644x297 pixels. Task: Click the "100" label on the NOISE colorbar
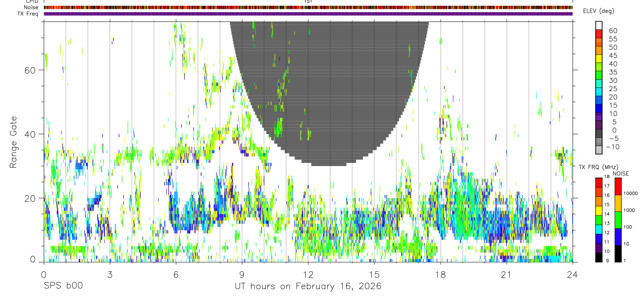click(627, 227)
